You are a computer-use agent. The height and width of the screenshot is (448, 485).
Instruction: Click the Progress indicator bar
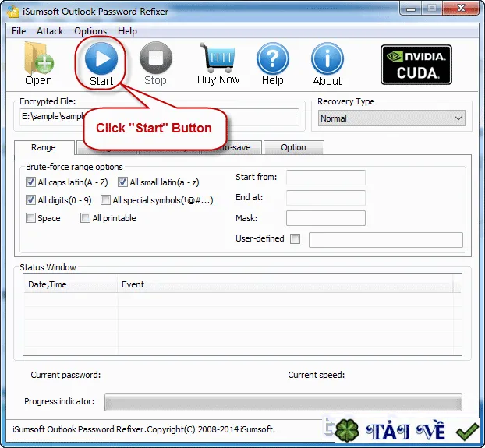point(283,402)
